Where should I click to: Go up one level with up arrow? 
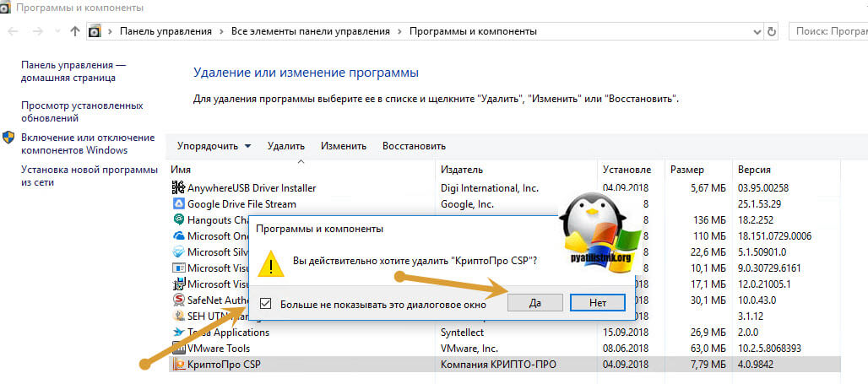pos(75,31)
